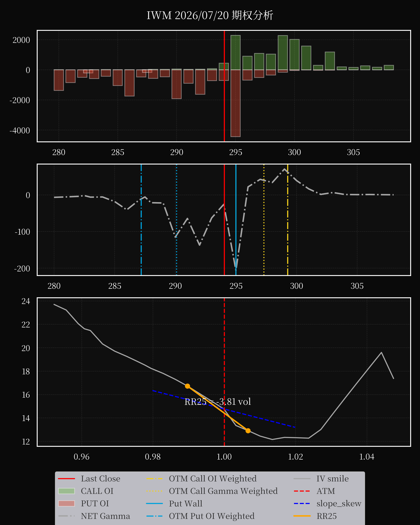Click the red dashed ATM line in IV chart

224,372
